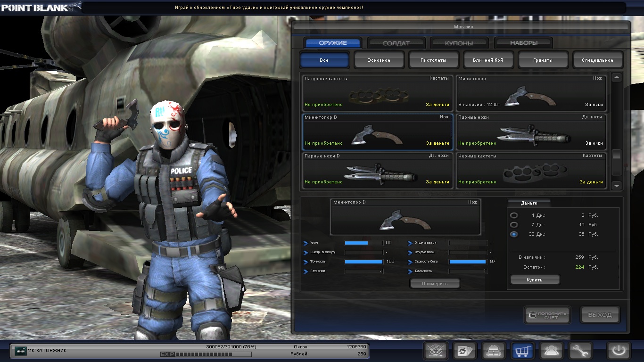Click the Точность stat bar
The width and height of the screenshot is (644, 362).
363,262
